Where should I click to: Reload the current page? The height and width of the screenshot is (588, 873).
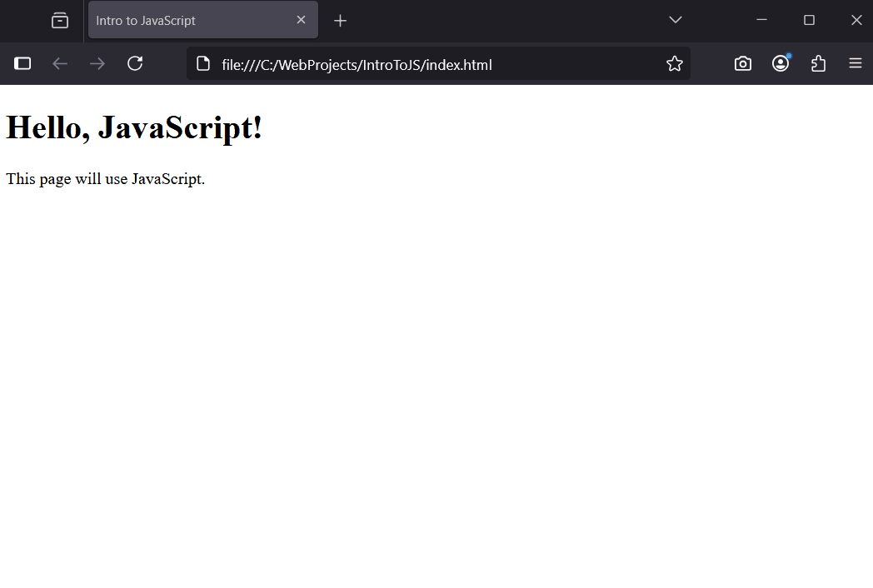[135, 64]
